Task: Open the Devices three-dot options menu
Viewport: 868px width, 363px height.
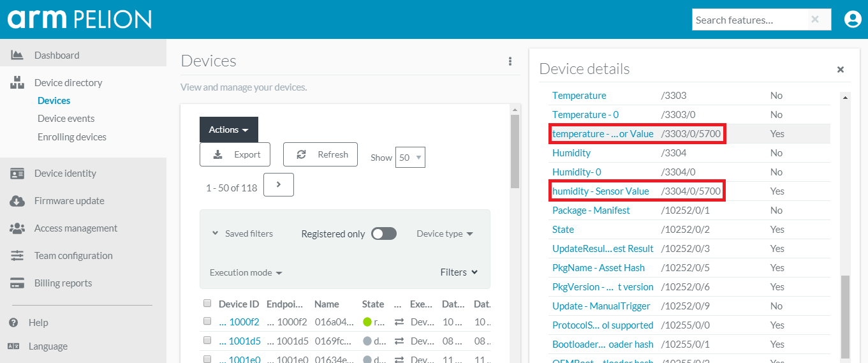Action: [x=510, y=61]
